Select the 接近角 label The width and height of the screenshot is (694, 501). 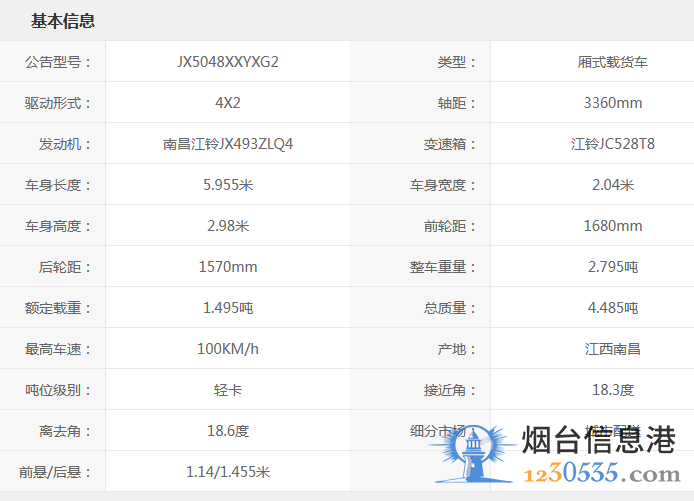[449, 390]
